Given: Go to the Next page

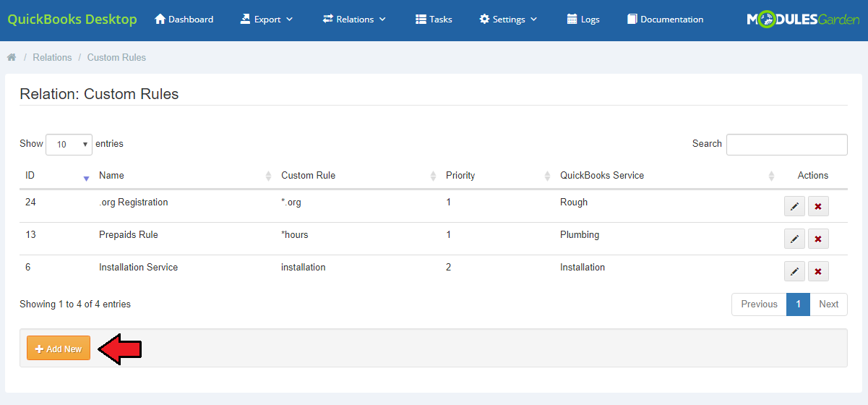Looking at the screenshot, I should click(828, 304).
